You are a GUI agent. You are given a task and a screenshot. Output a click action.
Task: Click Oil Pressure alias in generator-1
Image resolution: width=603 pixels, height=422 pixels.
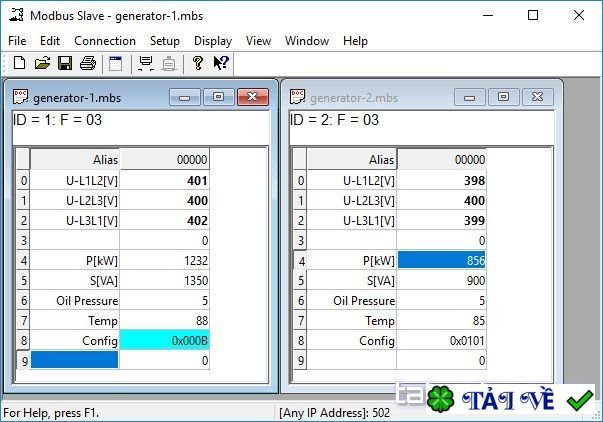pyautogui.click(x=75, y=300)
